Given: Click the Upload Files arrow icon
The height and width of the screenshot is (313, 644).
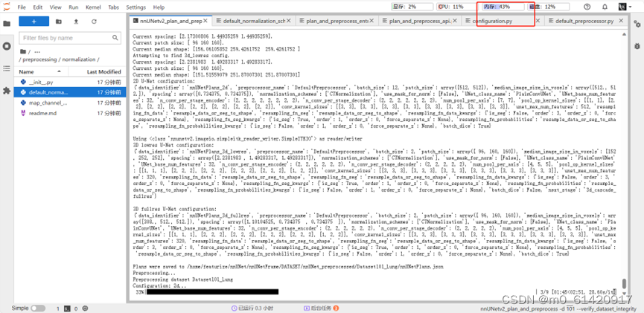Looking at the screenshot, I should coord(76,22).
